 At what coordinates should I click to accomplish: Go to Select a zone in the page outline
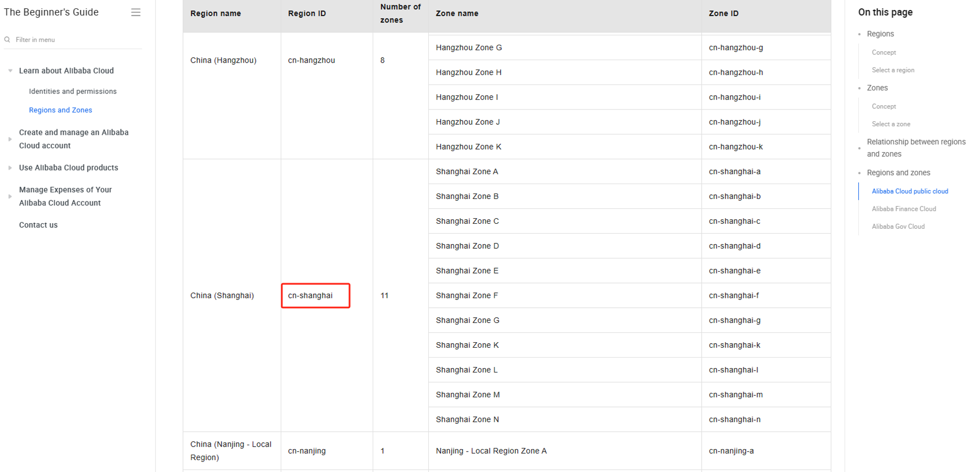click(x=891, y=124)
